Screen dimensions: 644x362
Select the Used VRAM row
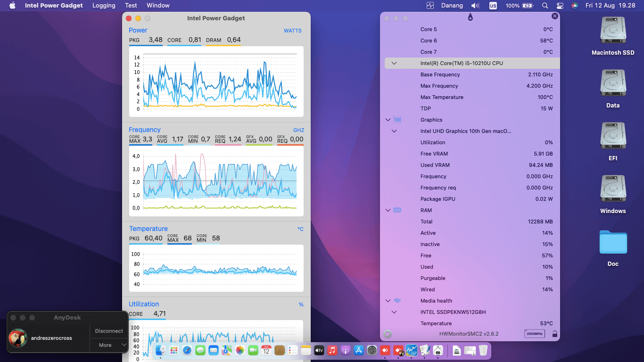(472, 165)
